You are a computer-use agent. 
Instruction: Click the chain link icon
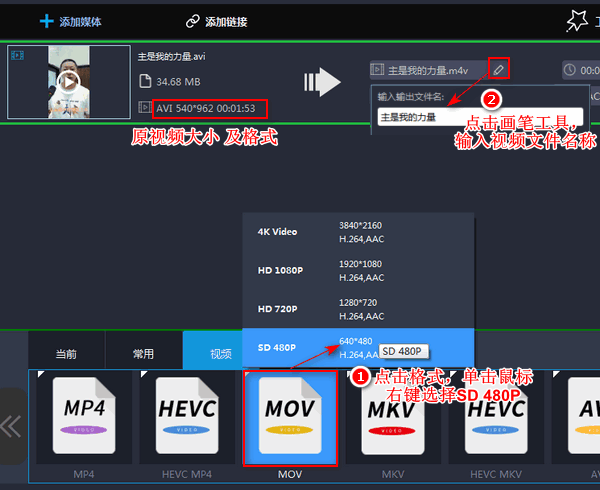click(x=192, y=21)
